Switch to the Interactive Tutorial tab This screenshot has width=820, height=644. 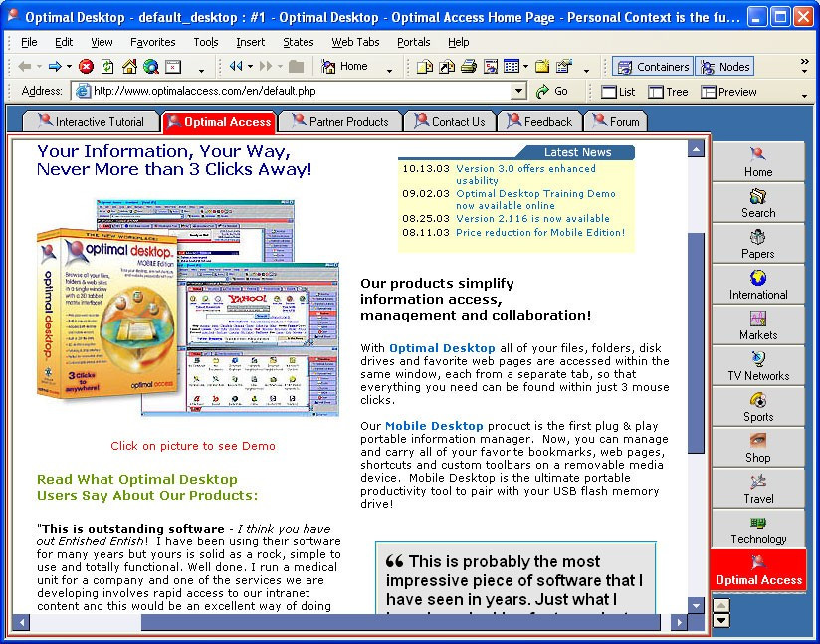91,121
